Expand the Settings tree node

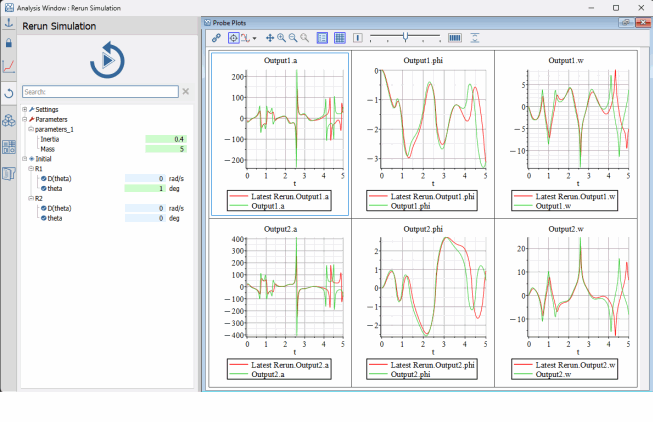(x=24, y=109)
